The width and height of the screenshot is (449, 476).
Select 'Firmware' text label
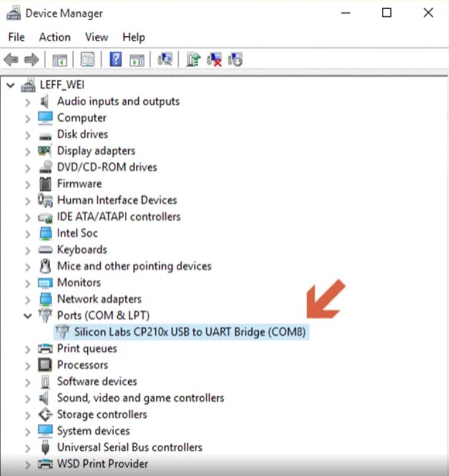tap(80, 184)
